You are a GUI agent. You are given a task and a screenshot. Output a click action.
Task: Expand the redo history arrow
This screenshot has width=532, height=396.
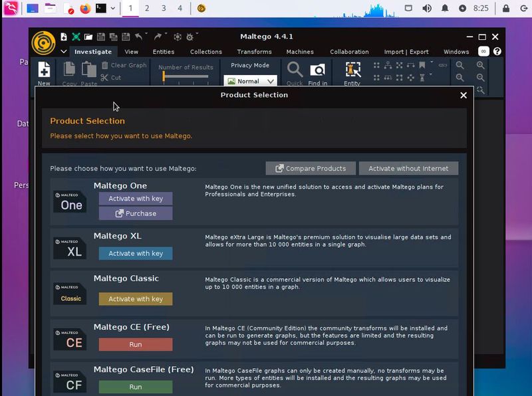point(164,33)
